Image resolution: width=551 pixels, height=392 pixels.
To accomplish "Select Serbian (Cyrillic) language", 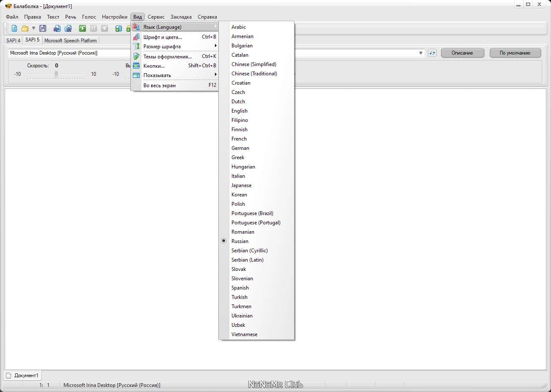I will pyautogui.click(x=256, y=251).
